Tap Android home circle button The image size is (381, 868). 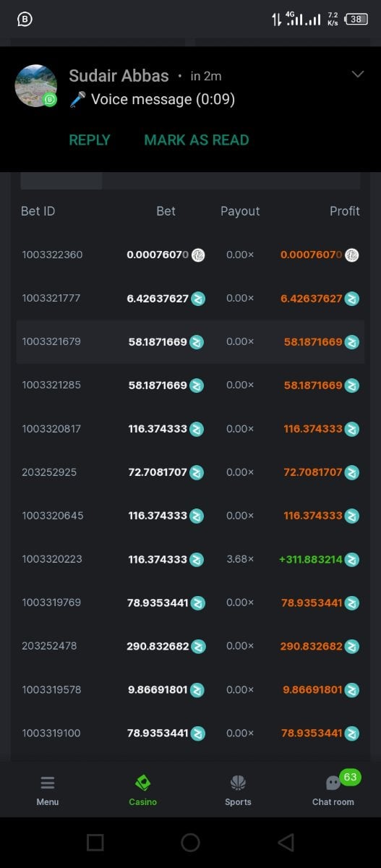(x=190, y=842)
